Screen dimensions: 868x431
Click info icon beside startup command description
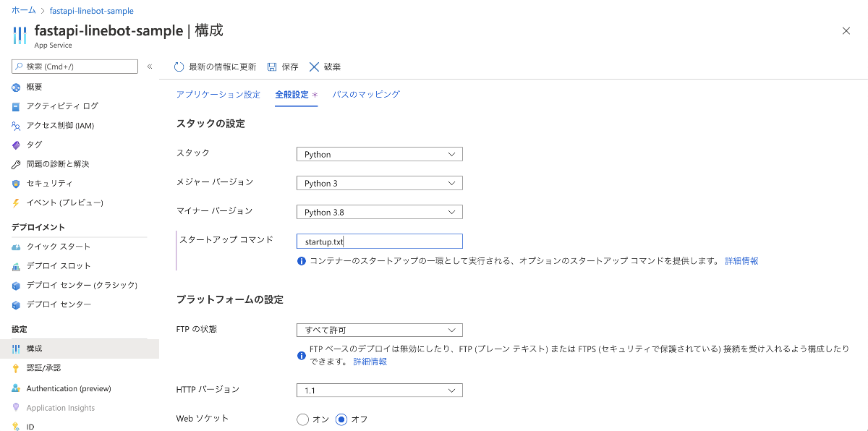(302, 261)
